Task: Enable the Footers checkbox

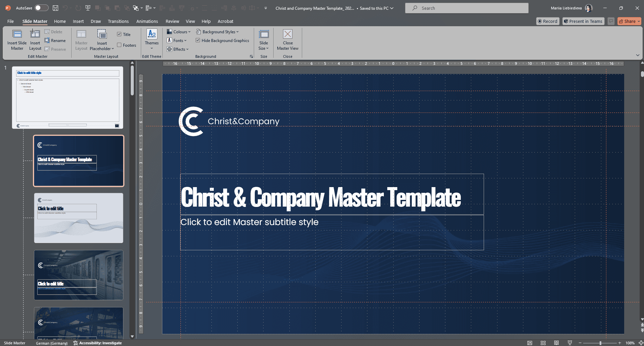Action: tap(119, 45)
